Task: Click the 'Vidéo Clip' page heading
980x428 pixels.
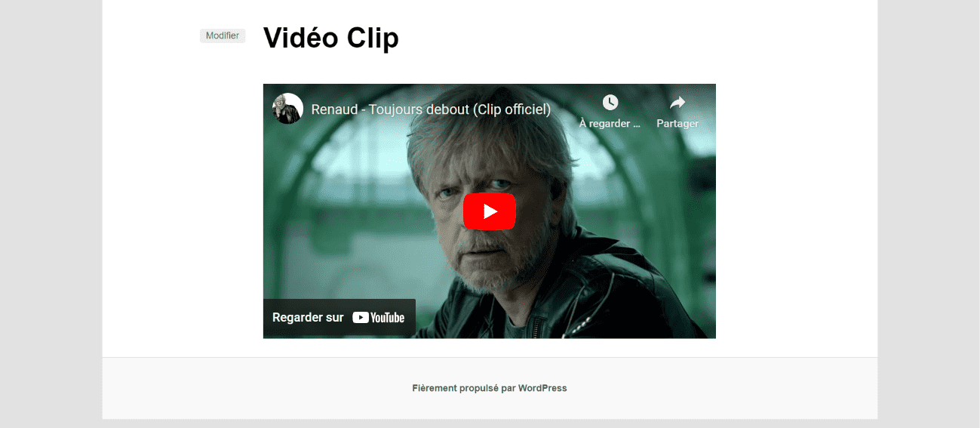Action: click(x=330, y=38)
